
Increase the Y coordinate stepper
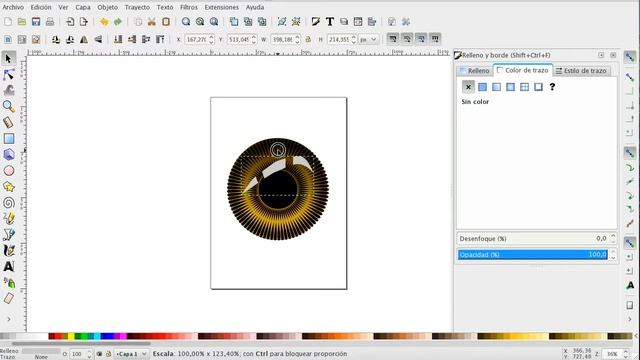[x=254, y=37]
